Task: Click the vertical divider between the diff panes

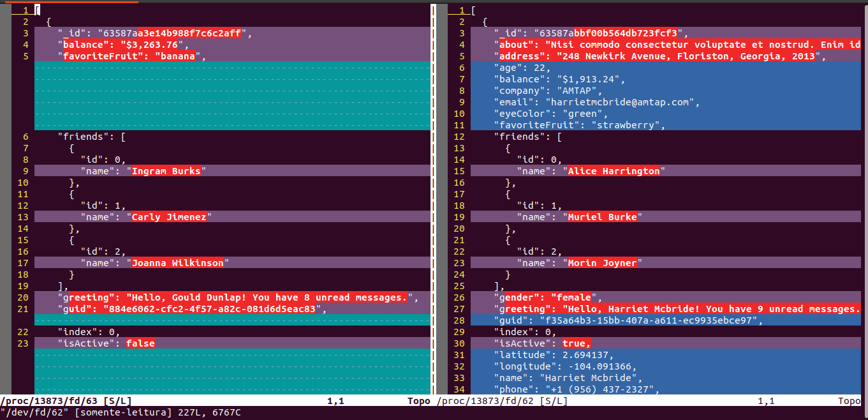Action: pos(434,198)
